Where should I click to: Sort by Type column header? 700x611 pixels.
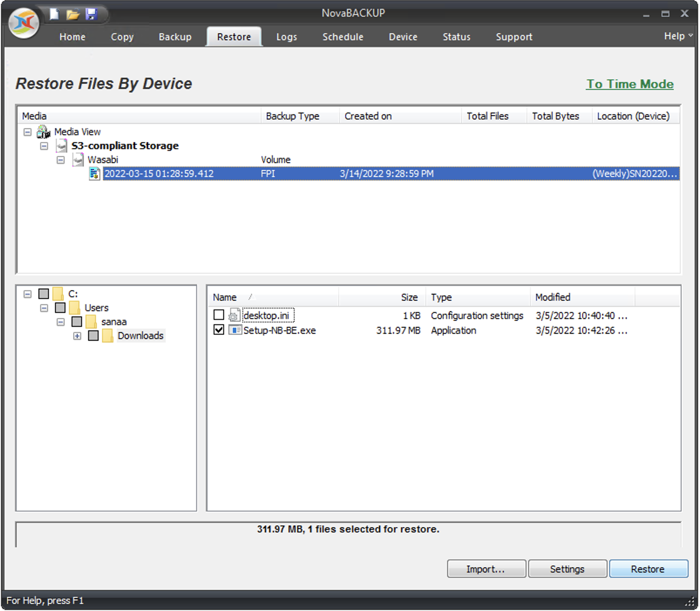coord(478,297)
